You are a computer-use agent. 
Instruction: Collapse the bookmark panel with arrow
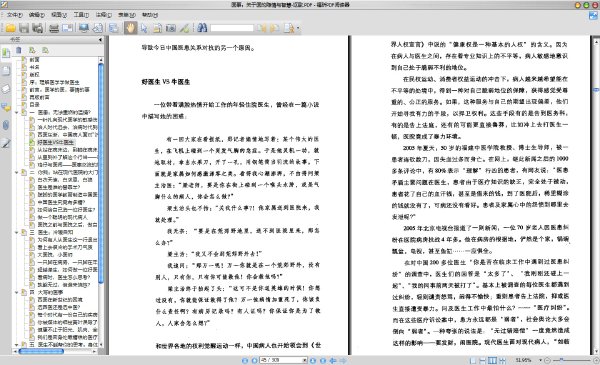tap(100, 39)
